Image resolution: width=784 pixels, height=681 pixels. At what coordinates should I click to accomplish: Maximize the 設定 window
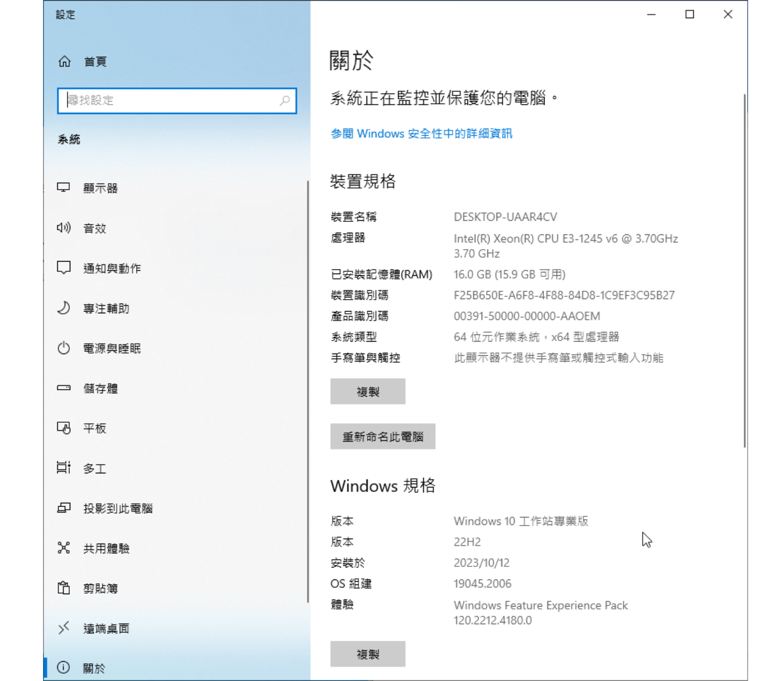[x=690, y=14]
